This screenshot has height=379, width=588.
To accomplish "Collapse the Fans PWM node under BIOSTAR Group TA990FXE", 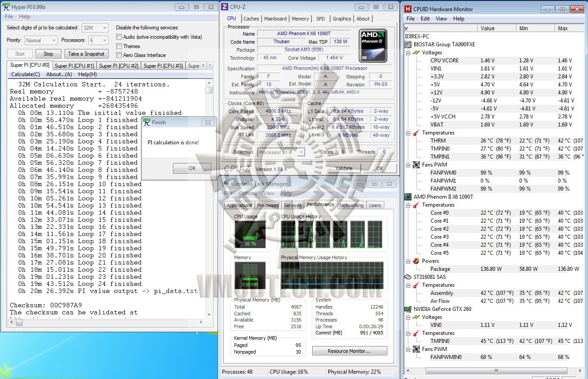I will tap(408, 165).
